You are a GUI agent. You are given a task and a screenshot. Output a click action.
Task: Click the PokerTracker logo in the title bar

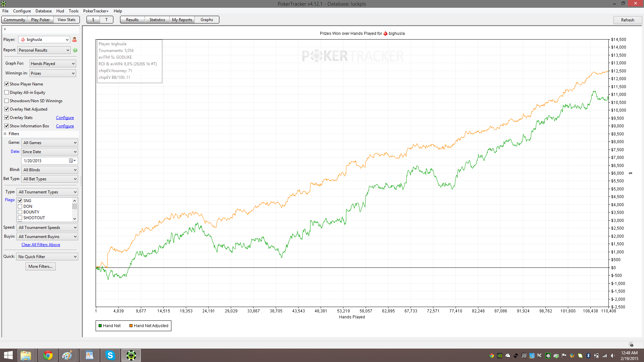coord(3,4)
